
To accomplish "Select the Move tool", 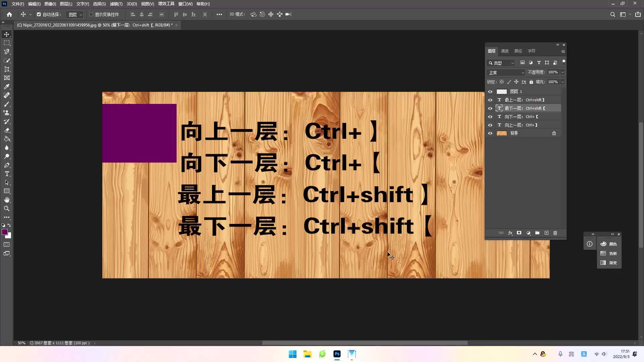I will [7, 34].
